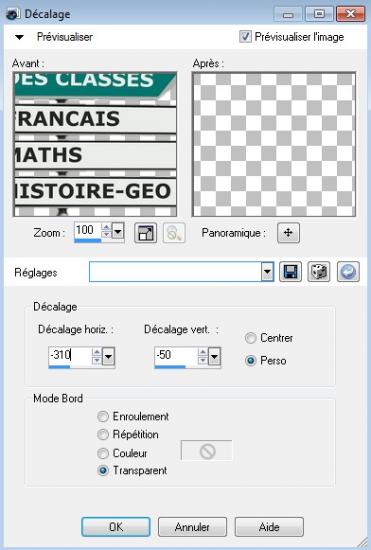This screenshot has width=371, height=550.
Task: Select the Enroulement border mode
Action: (103, 417)
